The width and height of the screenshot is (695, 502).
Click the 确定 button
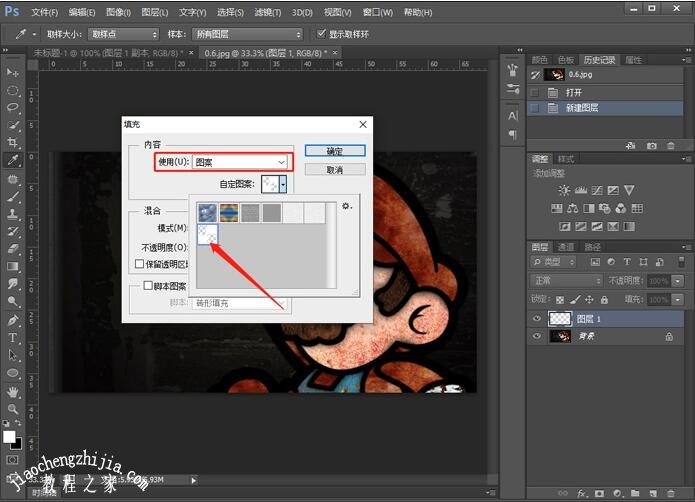point(335,151)
